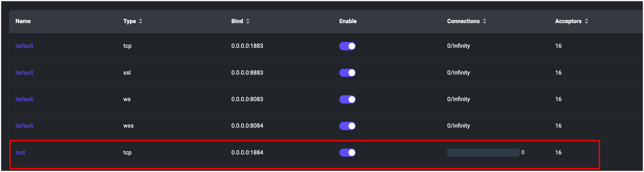The image size is (644, 172).
Task: Switch off the default ws listener
Action: 347,99
